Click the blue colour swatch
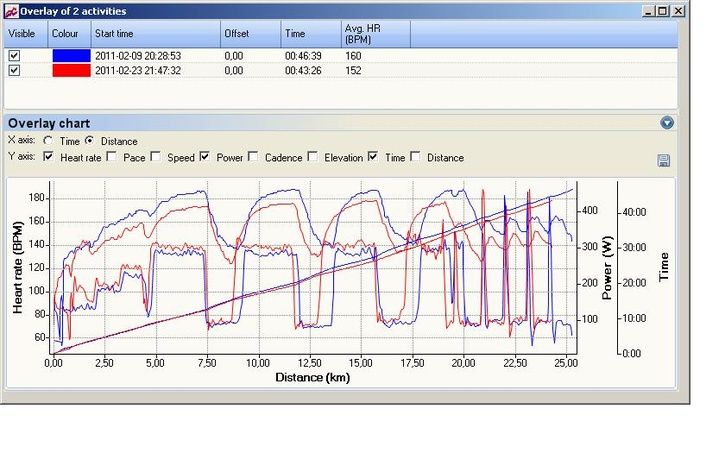This screenshot has height=453, width=725. (x=69, y=56)
